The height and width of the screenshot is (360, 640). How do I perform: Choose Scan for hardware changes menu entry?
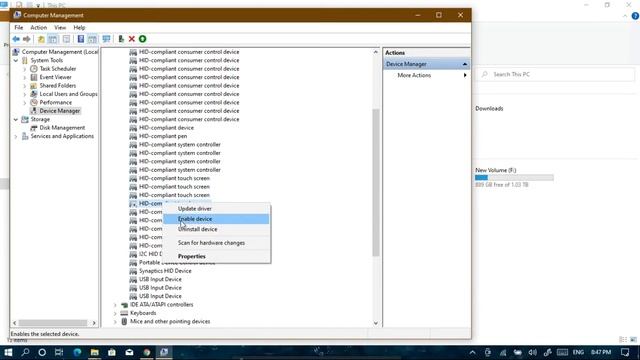coord(216,243)
